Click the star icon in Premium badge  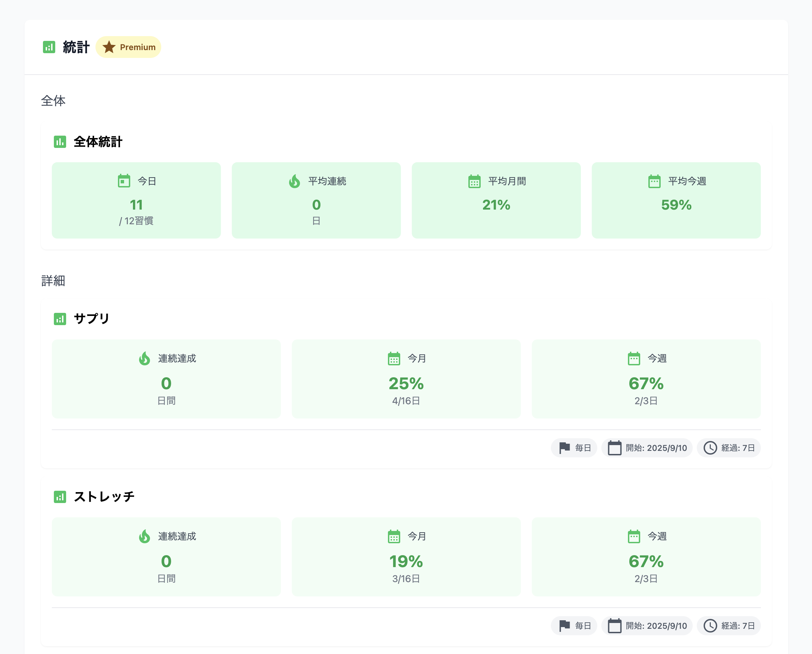[109, 47]
